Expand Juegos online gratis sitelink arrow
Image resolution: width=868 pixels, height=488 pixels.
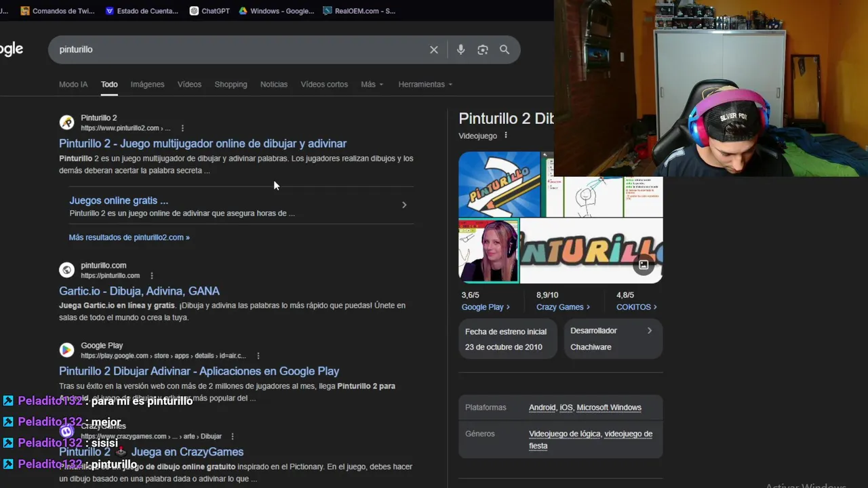tap(404, 205)
